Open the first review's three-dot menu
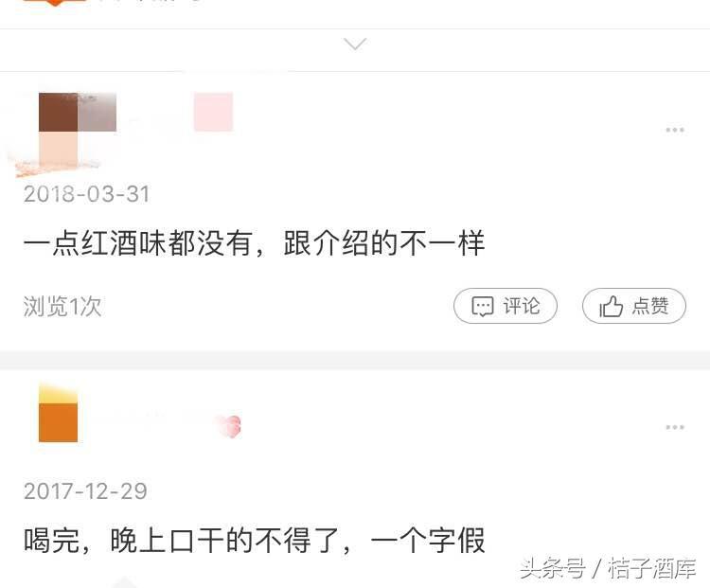 coord(675,130)
